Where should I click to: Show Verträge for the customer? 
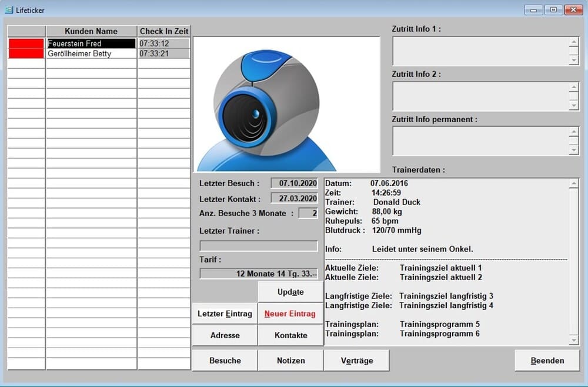[x=356, y=361]
